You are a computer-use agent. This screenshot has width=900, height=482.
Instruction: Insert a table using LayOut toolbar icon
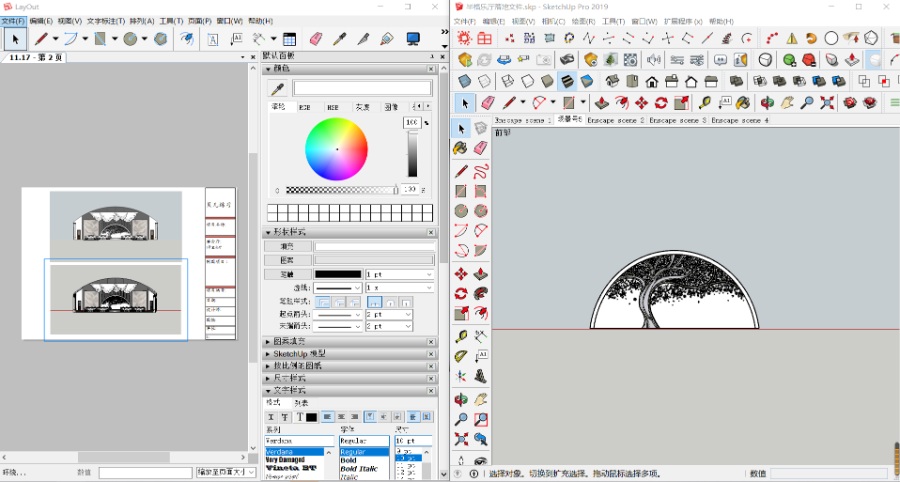pyautogui.click(x=289, y=39)
